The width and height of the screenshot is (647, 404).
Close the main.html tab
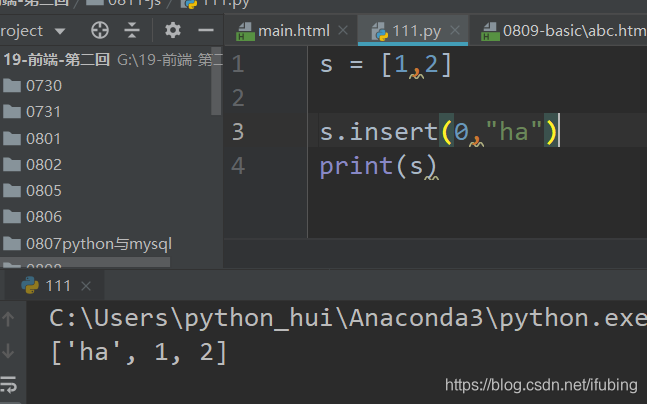click(x=343, y=30)
